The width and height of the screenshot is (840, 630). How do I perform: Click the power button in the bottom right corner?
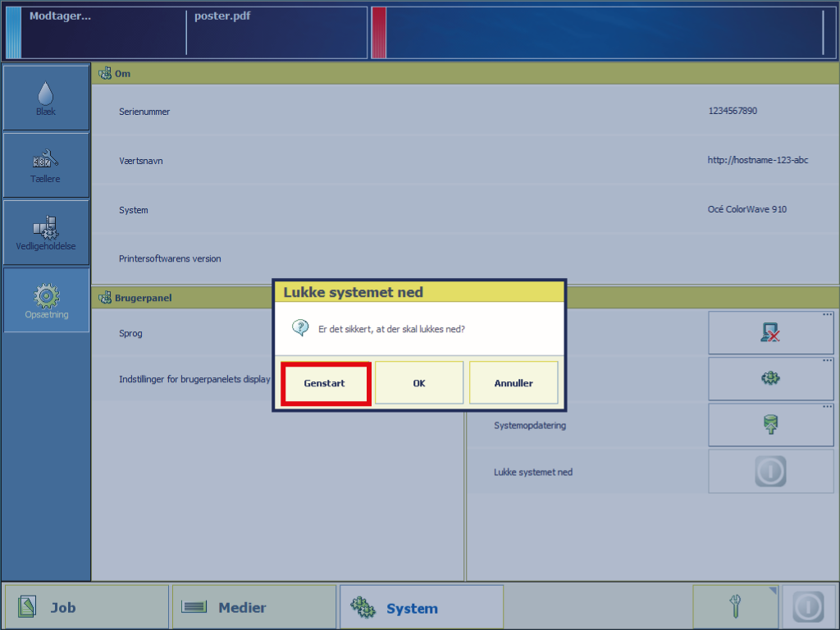(x=808, y=607)
